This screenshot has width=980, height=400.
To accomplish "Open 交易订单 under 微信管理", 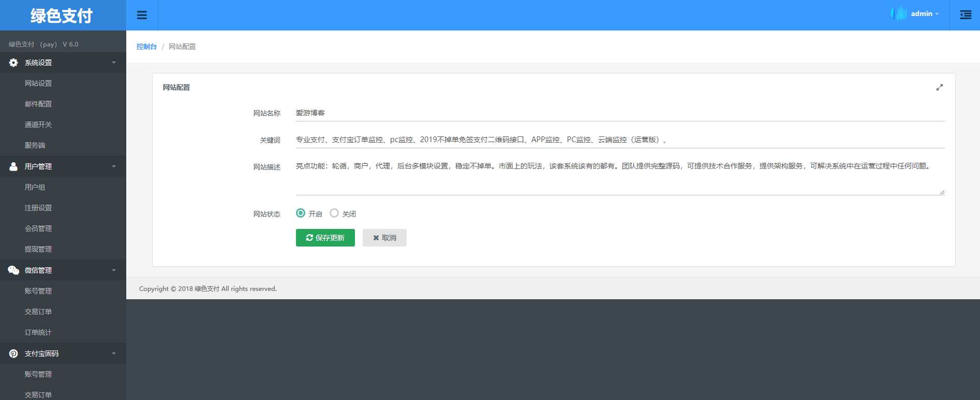I will [x=63, y=312].
